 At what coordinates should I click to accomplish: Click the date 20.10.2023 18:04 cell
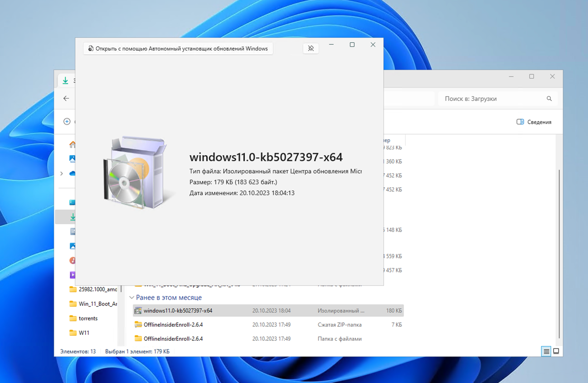coord(272,311)
